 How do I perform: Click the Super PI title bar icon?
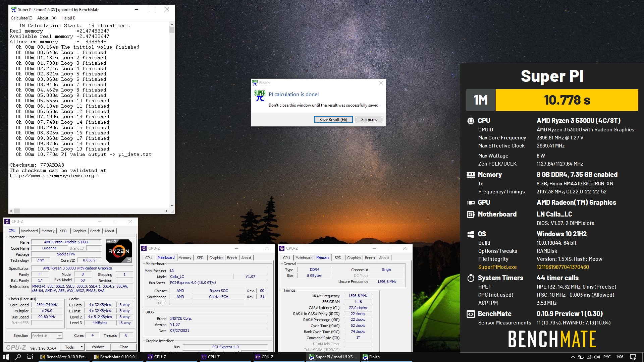(x=13, y=9)
